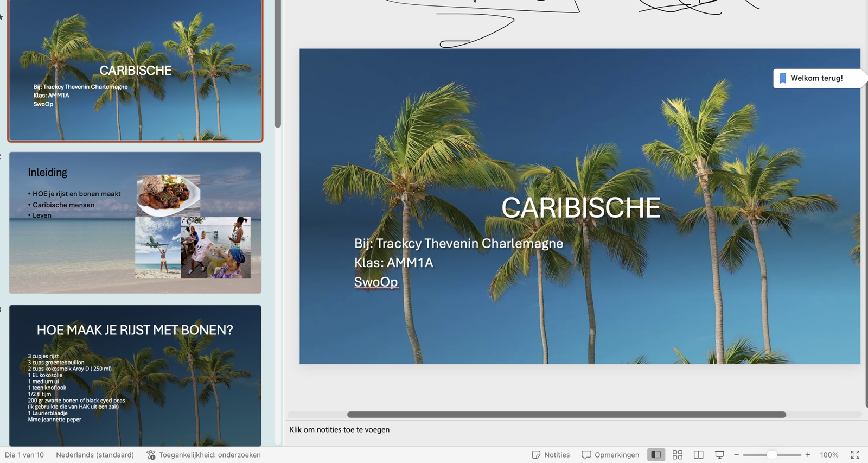Viewport: 868px width, 463px height.
Task: Click the zoom out minus icon
Action: [x=737, y=455]
